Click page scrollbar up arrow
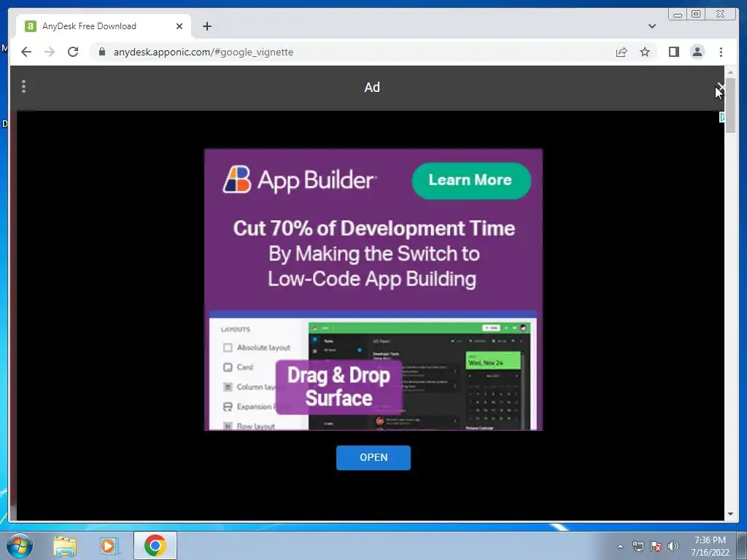The height and width of the screenshot is (560, 747). 730,72
